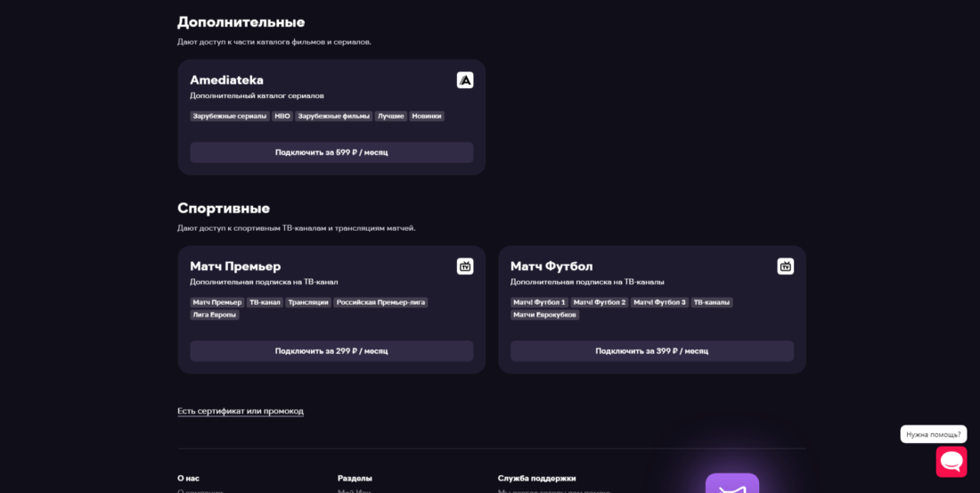Connect Матч Футбол for 399 ₽ monthly
The width and height of the screenshot is (980, 493).
[x=652, y=351]
